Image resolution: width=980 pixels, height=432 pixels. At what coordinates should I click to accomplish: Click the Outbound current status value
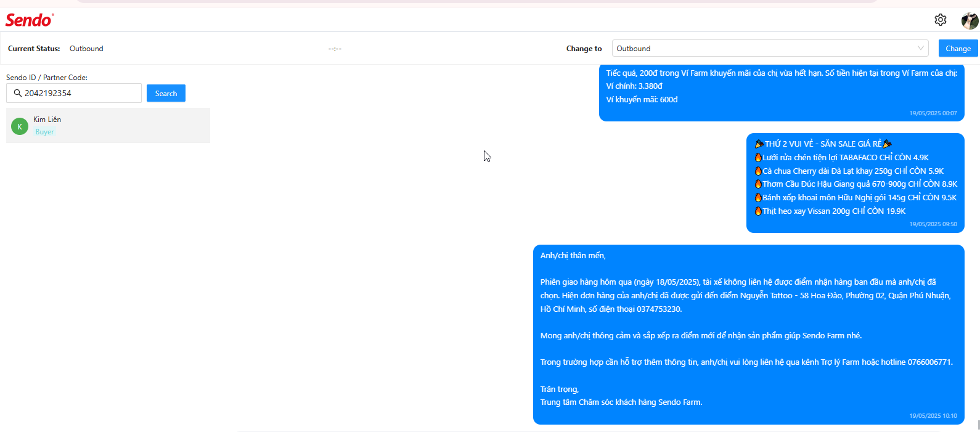[86, 49]
